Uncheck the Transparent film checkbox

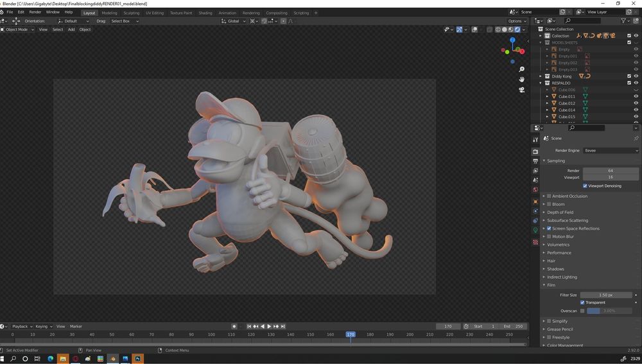(x=582, y=302)
